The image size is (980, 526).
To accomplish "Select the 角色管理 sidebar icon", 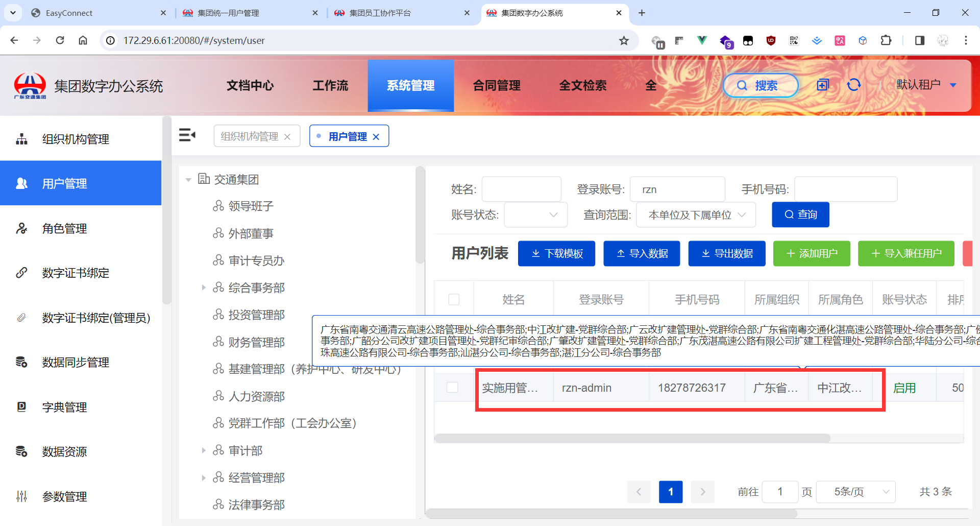I will pos(21,228).
